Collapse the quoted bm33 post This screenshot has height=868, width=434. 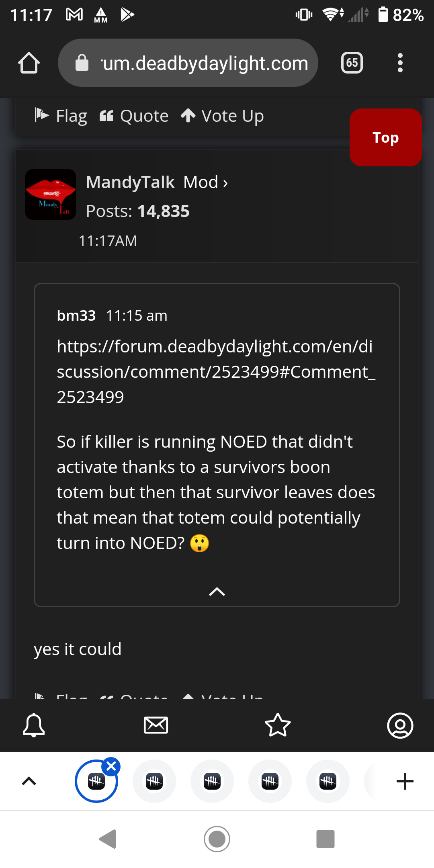(x=217, y=592)
